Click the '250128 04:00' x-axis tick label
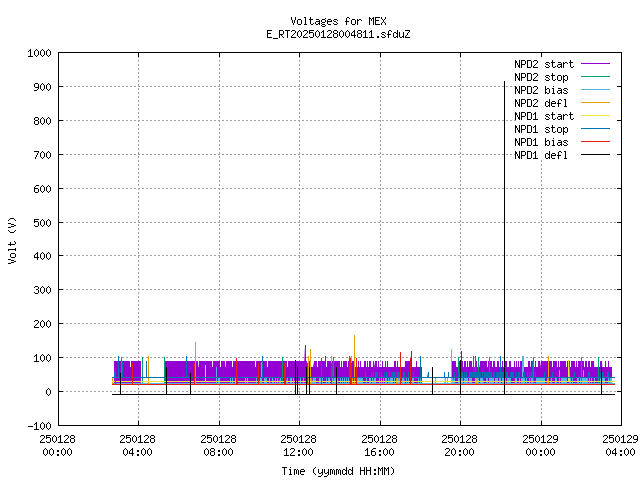 (x=138, y=445)
